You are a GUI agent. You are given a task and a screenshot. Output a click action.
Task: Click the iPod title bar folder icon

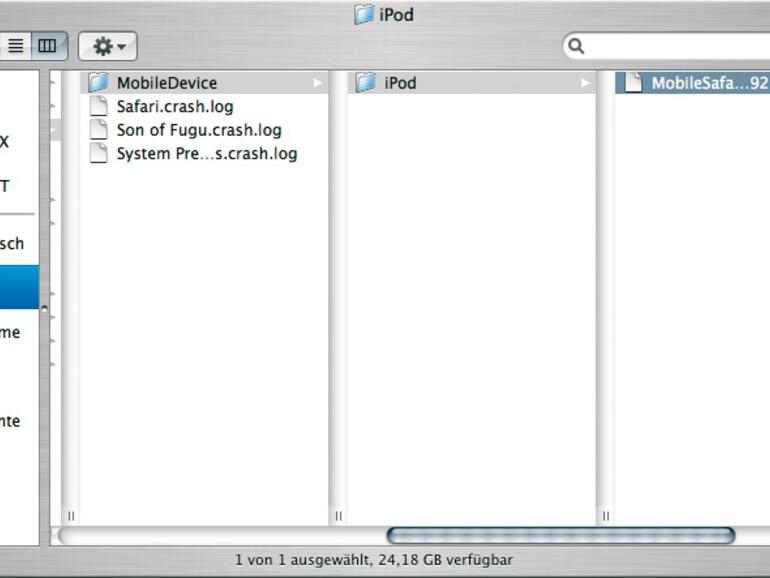pyautogui.click(x=364, y=15)
